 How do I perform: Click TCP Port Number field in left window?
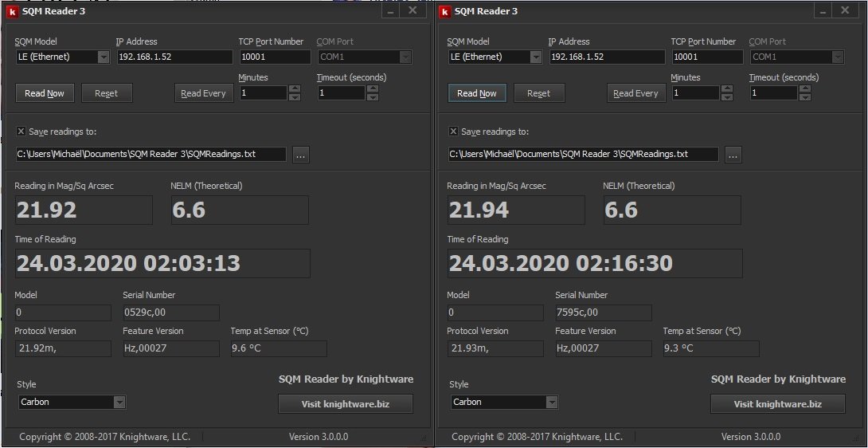coord(275,57)
